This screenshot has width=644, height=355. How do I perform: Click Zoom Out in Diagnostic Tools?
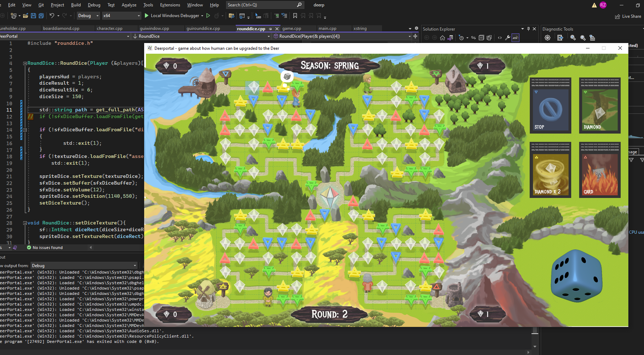click(x=583, y=38)
